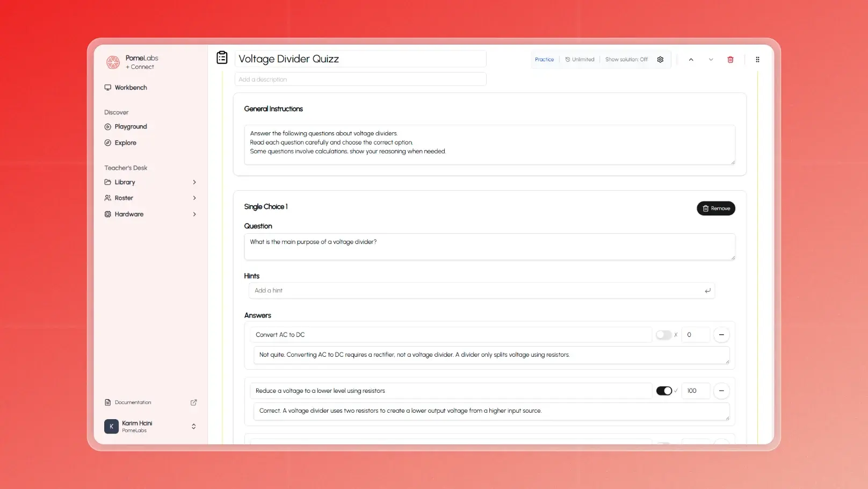Toggle 'Convert AC to DC' as correct
This screenshot has height=489, width=868.
point(663,335)
